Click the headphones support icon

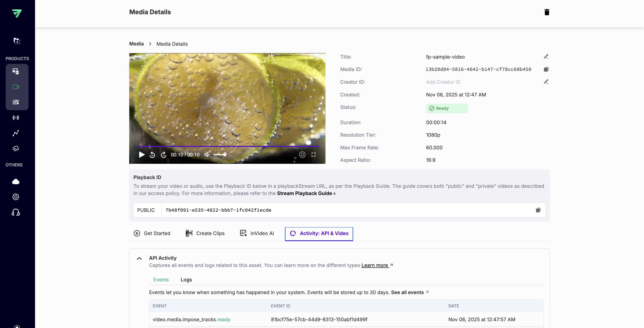16,212
